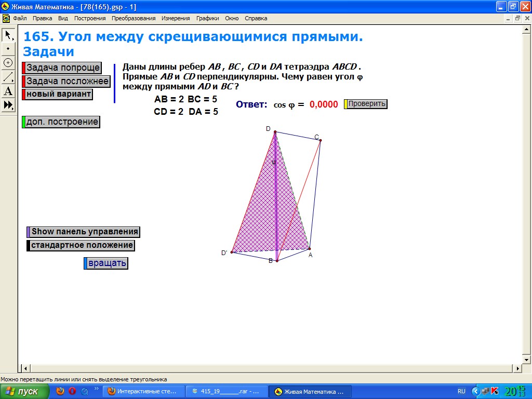Screen dimensions: 532x399
Task: Select the Text tool
Action: click(x=8, y=91)
